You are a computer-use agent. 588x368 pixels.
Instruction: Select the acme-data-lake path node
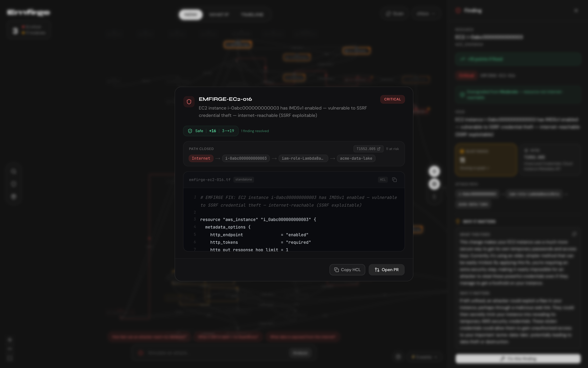(x=356, y=158)
